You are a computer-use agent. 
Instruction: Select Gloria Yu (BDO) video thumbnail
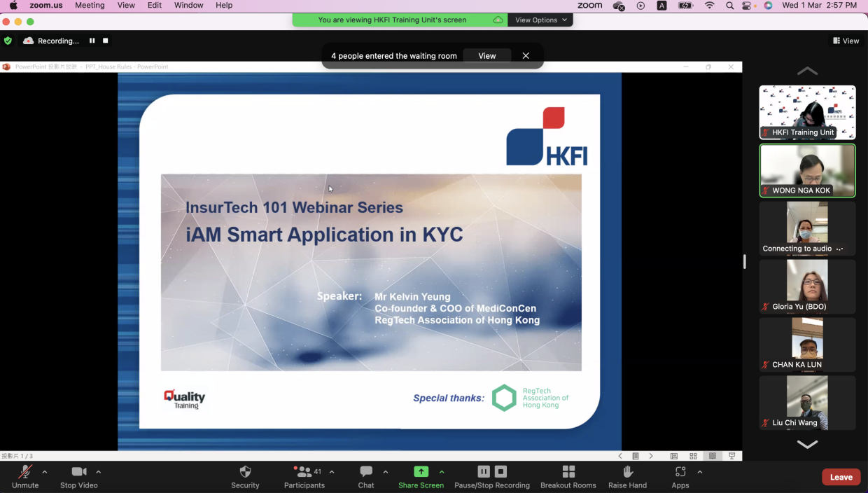pyautogui.click(x=807, y=286)
